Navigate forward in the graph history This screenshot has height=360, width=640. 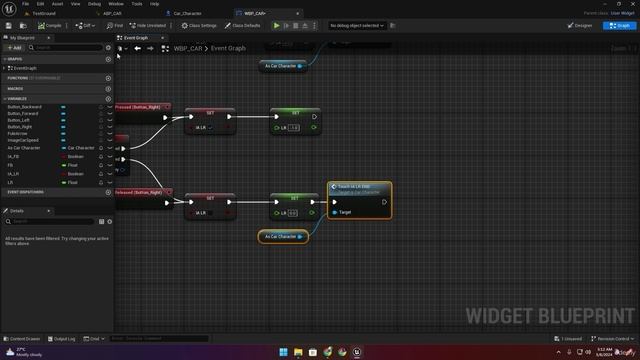[150, 48]
